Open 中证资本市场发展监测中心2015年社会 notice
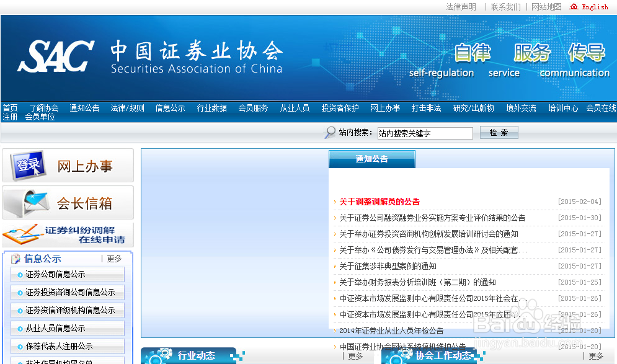This screenshot has height=364, width=617. [x=432, y=299]
